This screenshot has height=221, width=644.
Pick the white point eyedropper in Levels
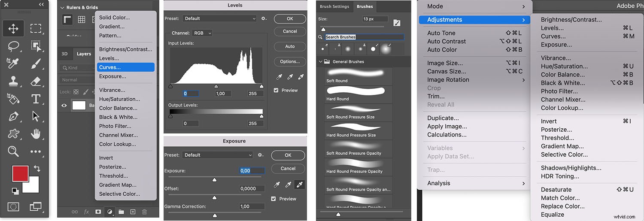click(x=301, y=77)
